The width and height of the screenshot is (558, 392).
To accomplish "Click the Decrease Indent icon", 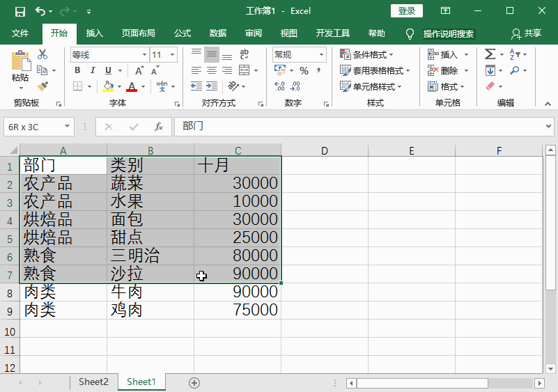I will tap(196, 86).
